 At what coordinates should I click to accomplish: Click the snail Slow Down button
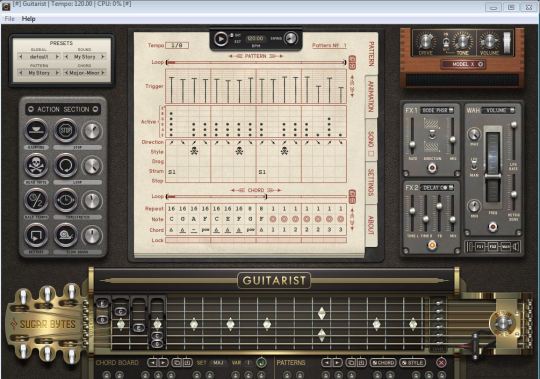65,235
